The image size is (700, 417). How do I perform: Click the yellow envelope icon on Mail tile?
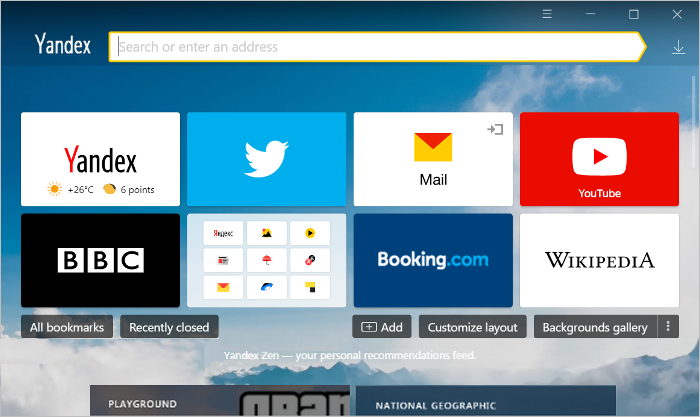click(x=433, y=147)
